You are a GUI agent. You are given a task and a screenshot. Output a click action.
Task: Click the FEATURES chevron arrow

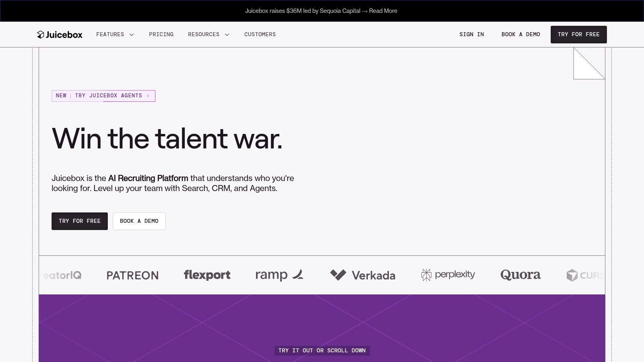coord(131,35)
